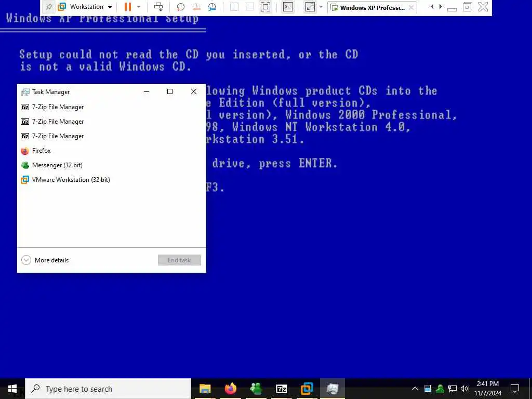This screenshot has width=532, height=399.
Task: Open Messenger from the taskbar
Action: coord(256,389)
